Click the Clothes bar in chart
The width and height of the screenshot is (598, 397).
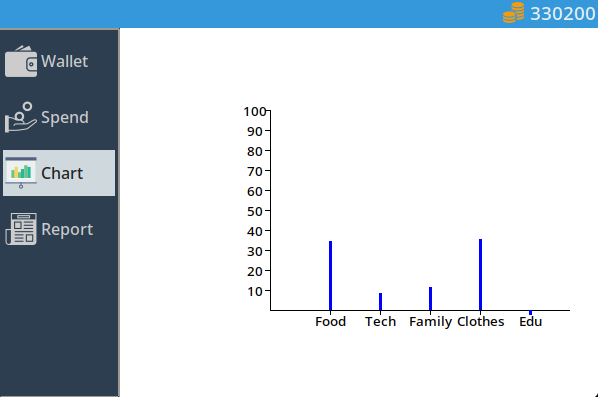[481, 275]
